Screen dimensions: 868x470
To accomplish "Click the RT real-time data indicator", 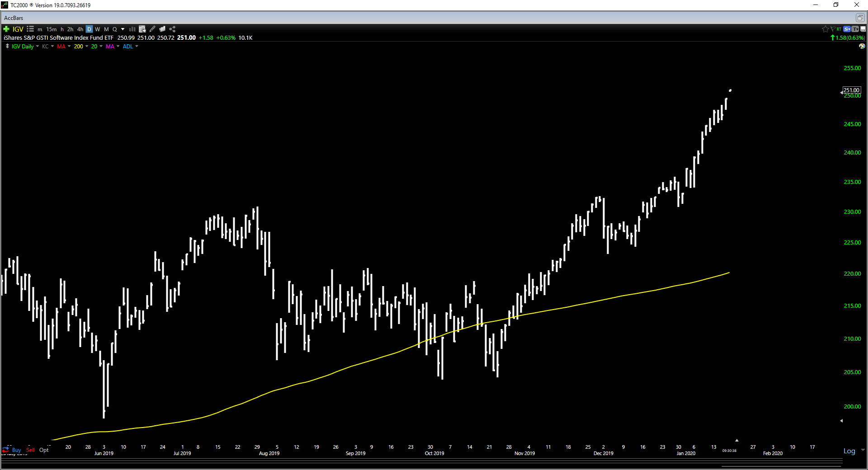I will (x=839, y=29).
